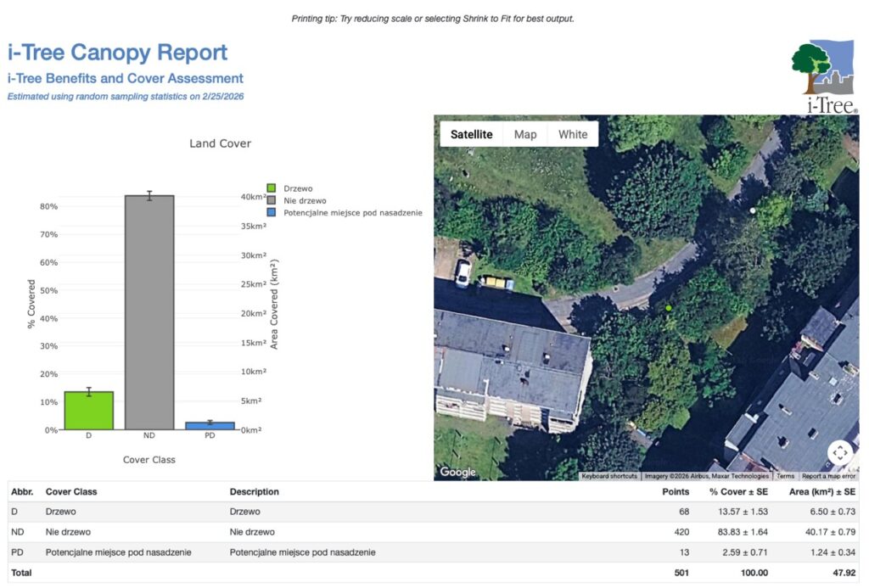Click the Abbr. column header

21,491
